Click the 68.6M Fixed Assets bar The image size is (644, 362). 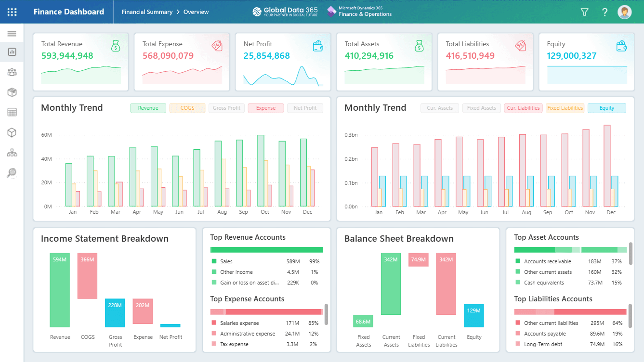(363, 321)
